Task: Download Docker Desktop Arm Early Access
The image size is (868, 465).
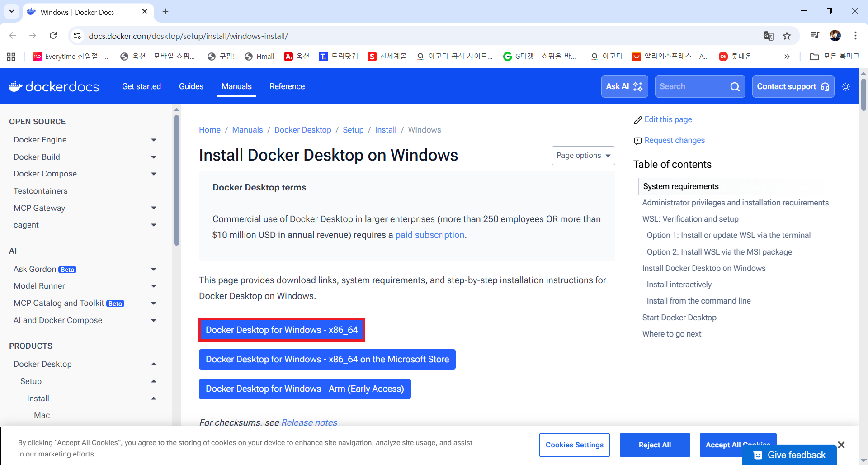Action: [x=305, y=389]
